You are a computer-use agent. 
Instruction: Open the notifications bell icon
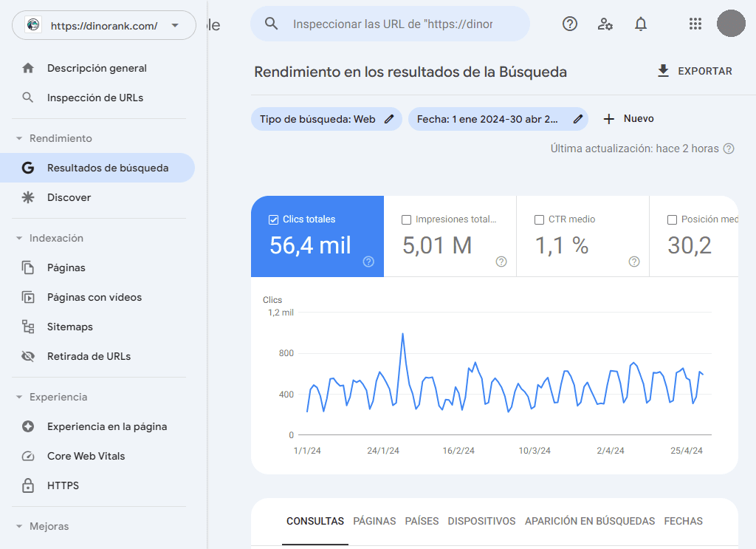coord(641,24)
